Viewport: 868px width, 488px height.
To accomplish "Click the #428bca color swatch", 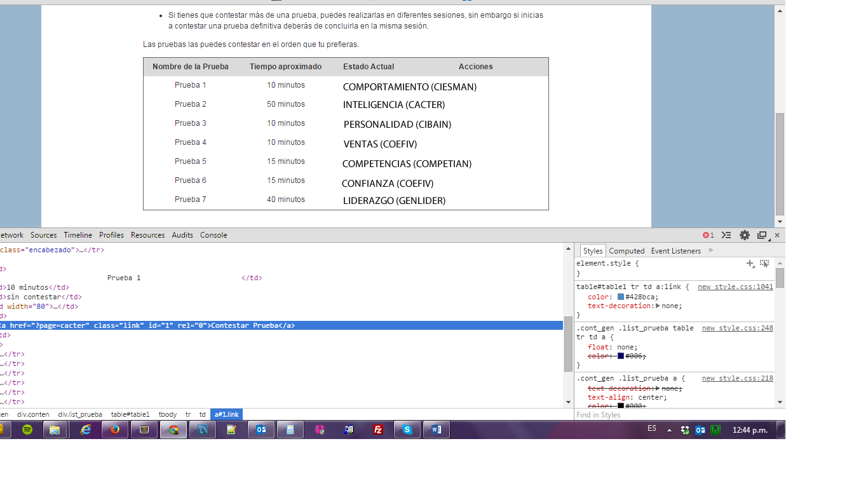I will [x=621, y=297].
